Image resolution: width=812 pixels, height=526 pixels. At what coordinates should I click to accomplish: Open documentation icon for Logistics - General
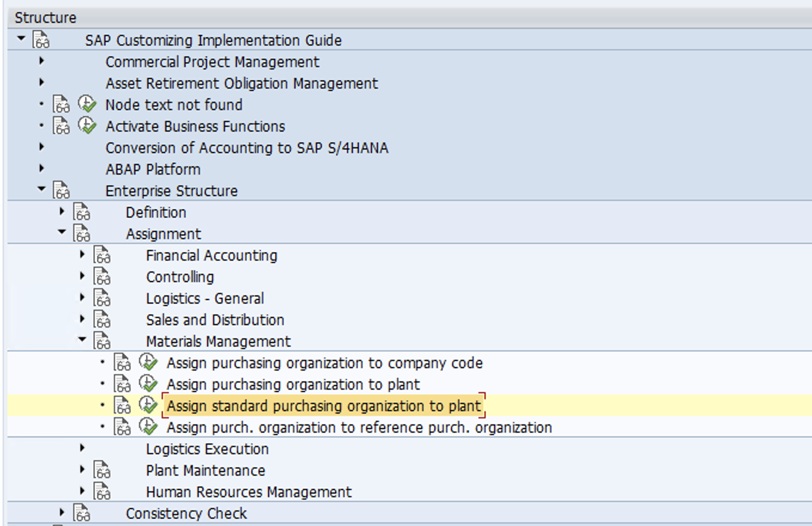point(102,298)
